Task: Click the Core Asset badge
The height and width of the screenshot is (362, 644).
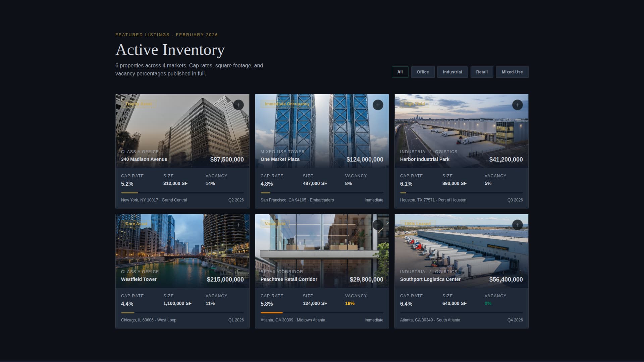Action: click(136, 224)
